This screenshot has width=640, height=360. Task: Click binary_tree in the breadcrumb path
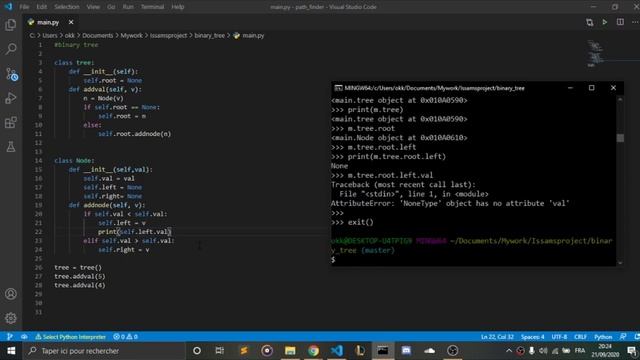[x=209, y=36]
